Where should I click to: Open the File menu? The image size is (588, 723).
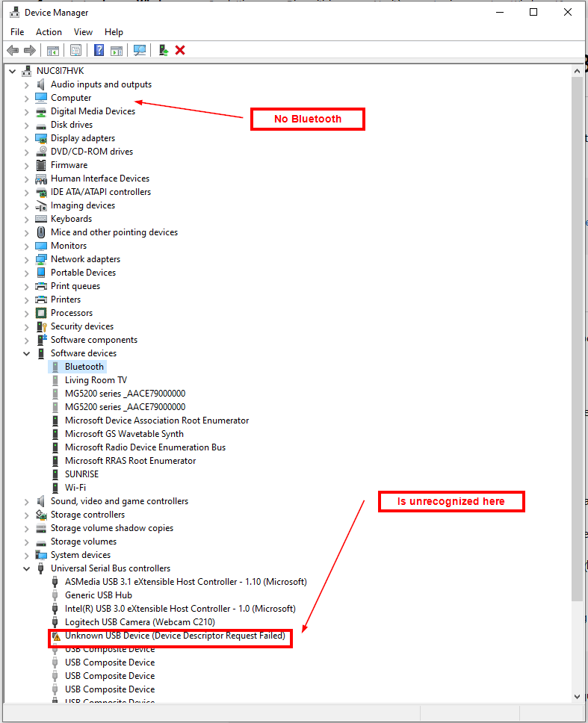pyautogui.click(x=17, y=32)
